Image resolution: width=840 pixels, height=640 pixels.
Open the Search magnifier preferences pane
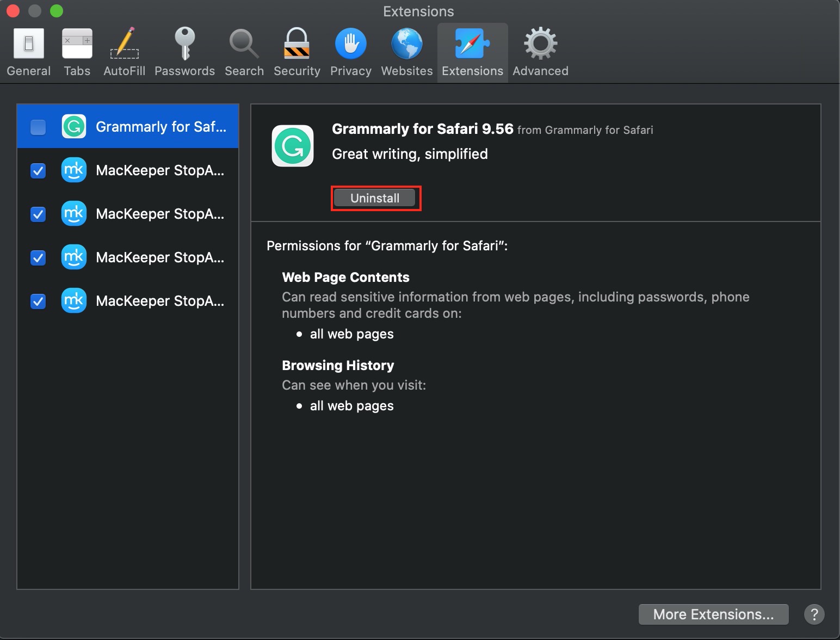[244, 53]
